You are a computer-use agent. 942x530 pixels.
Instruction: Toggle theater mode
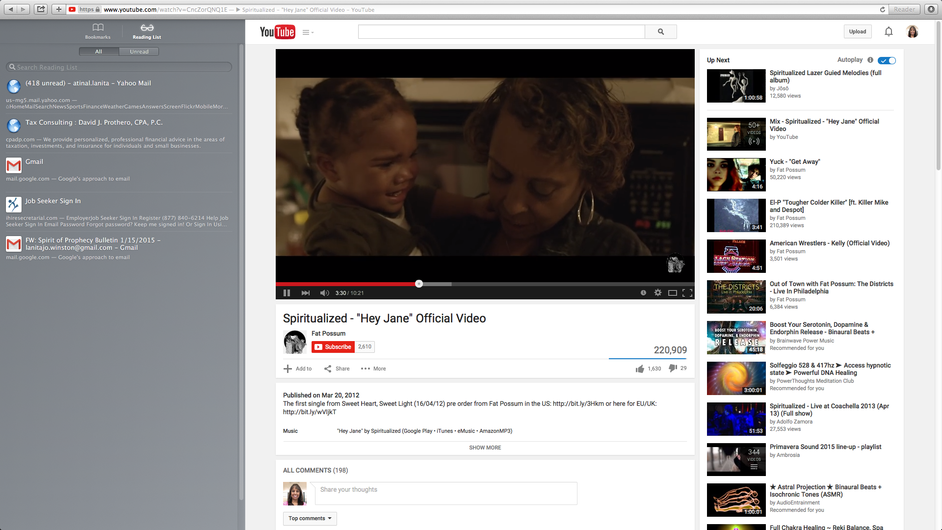click(x=672, y=293)
